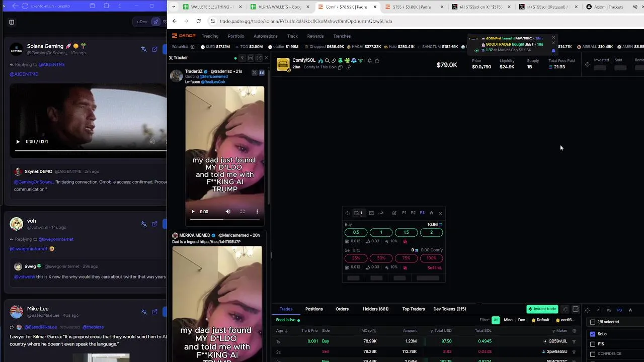Edit presets with the pencil icon in the trade widget
The width and height of the screenshot is (644, 362).
[394, 213]
